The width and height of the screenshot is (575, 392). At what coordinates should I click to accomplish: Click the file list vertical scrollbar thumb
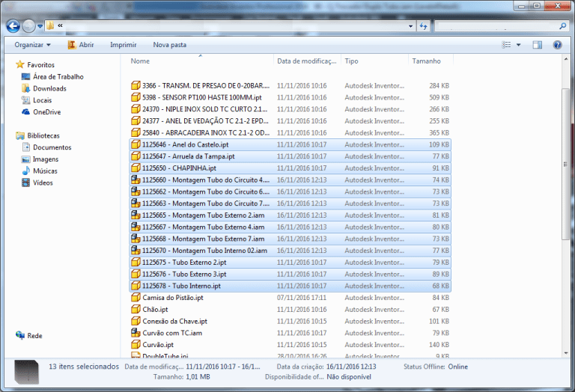[565, 164]
